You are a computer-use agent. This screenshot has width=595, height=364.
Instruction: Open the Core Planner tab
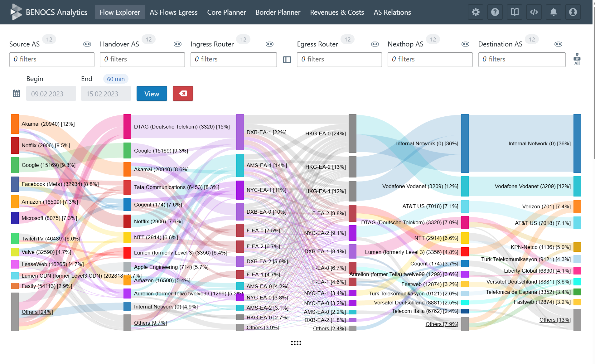click(227, 12)
